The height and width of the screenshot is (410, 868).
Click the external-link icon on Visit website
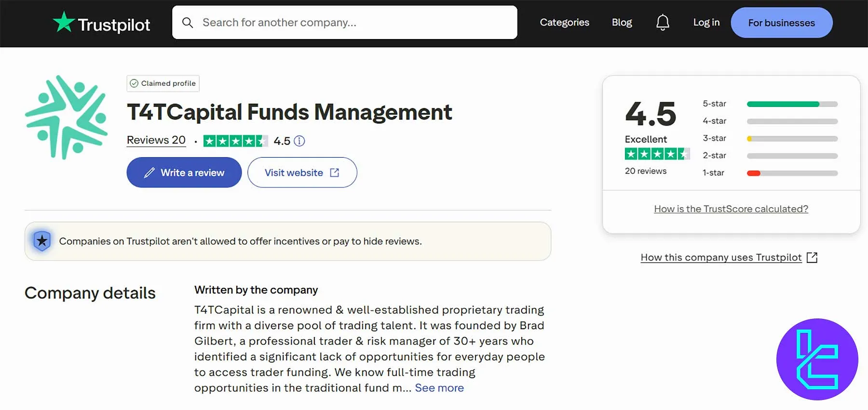[335, 172]
